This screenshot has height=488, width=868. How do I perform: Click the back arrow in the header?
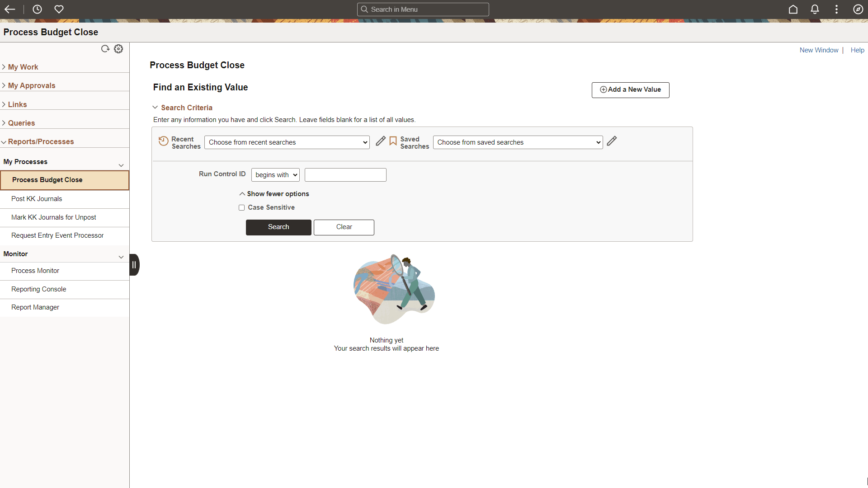click(x=10, y=9)
